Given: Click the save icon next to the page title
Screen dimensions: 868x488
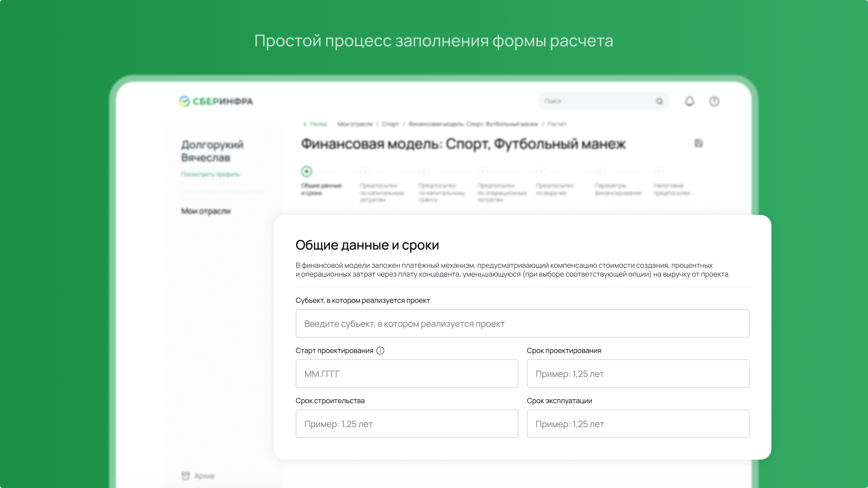Looking at the screenshot, I should coord(698,143).
